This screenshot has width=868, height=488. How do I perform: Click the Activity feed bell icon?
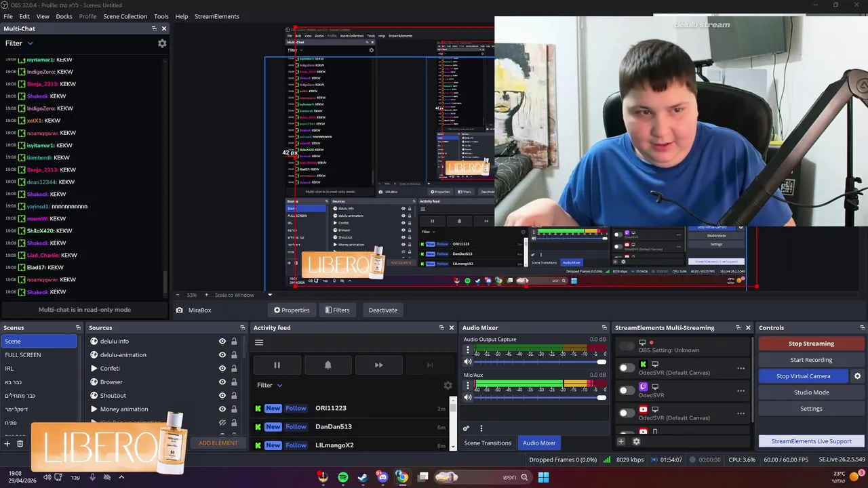pyautogui.click(x=328, y=365)
